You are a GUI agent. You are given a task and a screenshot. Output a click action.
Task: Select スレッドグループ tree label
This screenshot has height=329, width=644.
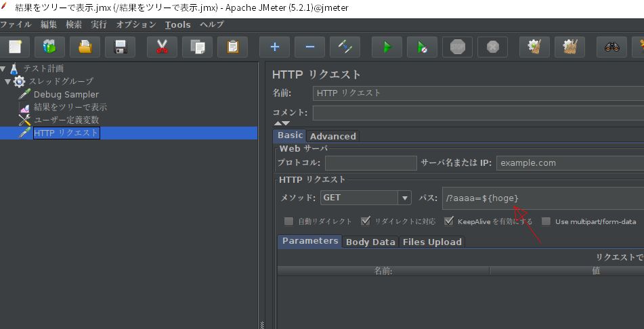point(61,81)
